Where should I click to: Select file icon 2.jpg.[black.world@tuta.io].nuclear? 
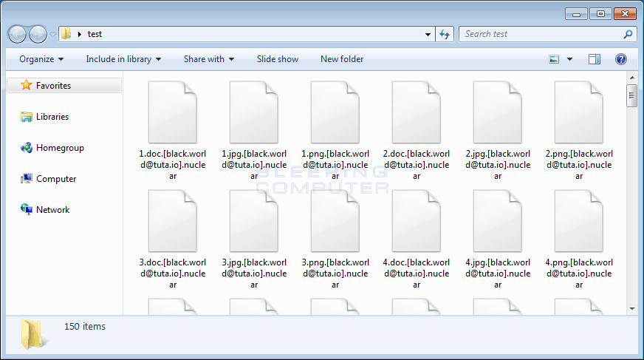tap(498, 112)
